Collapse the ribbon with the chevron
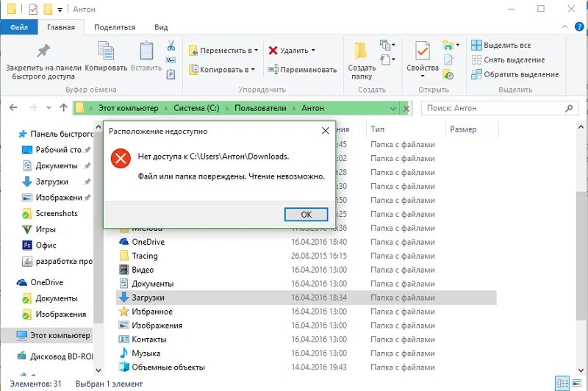 click(564, 26)
